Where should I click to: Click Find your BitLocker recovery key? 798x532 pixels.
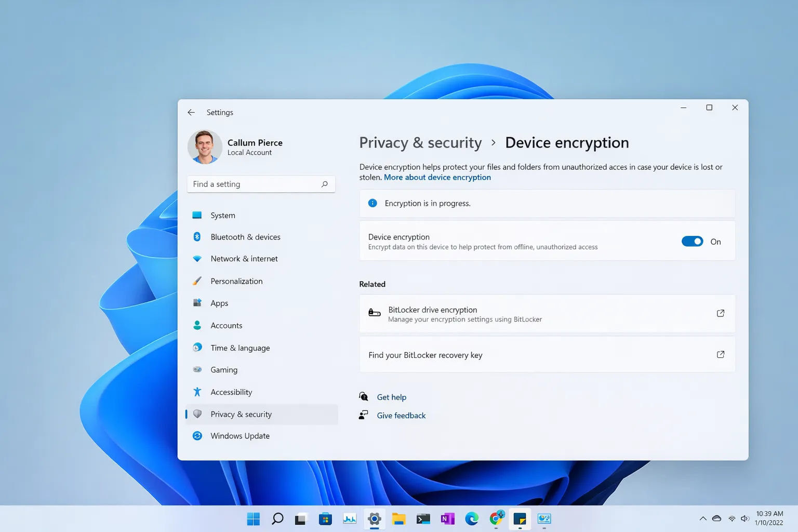click(x=425, y=355)
